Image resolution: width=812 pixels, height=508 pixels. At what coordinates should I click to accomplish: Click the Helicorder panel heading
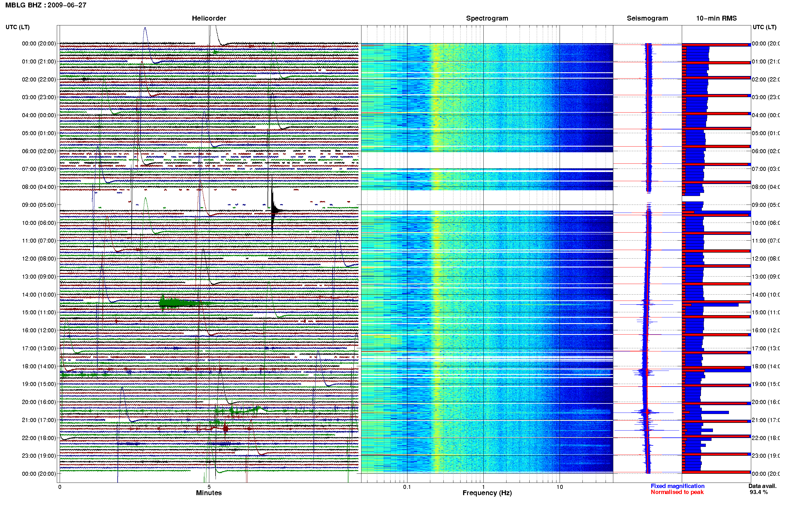pyautogui.click(x=209, y=19)
